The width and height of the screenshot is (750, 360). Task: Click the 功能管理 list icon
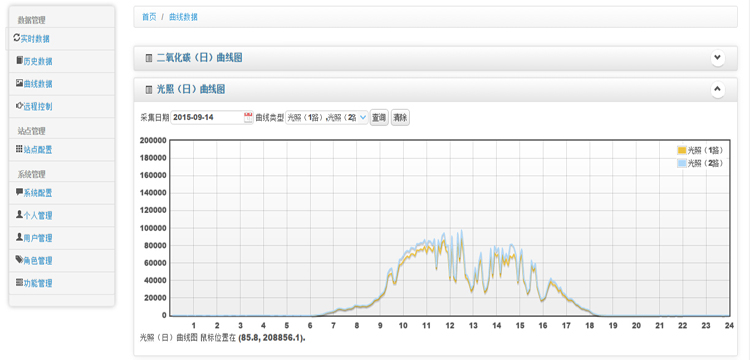pyautogui.click(x=19, y=283)
